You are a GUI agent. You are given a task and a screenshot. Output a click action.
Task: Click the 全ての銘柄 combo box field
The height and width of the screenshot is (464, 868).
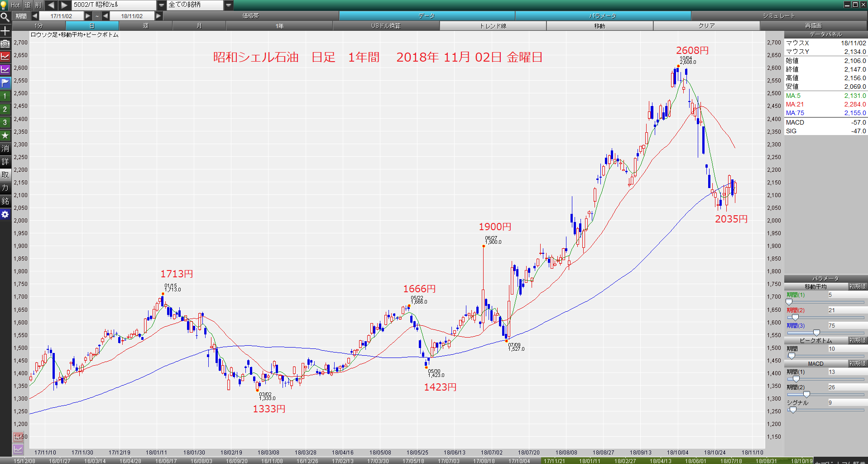click(x=195, y=5)
